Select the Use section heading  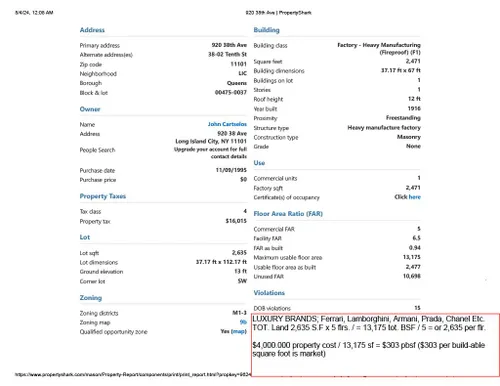tap(259, 163)
